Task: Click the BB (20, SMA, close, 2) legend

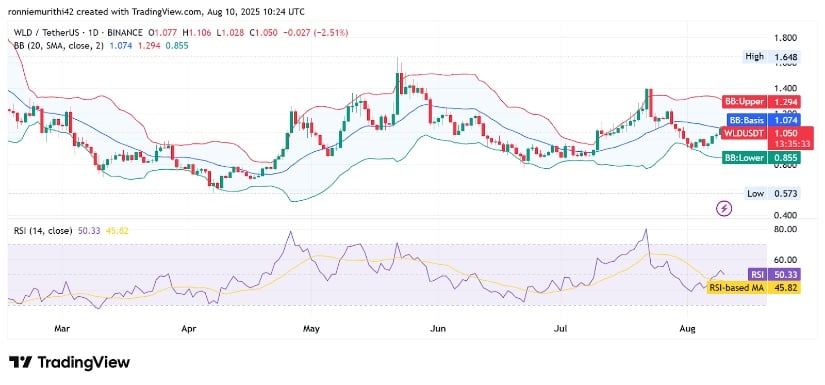Action: click(57, 46)
